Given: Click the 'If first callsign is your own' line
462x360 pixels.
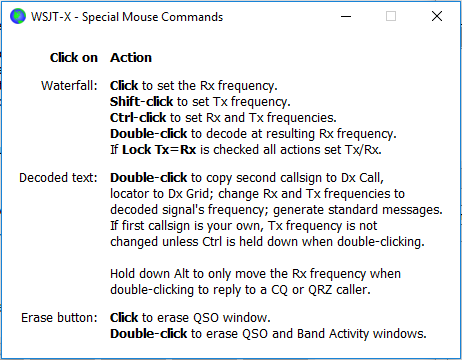Looking at the screenshot, I should pyautogui.click(x=244, y=226).
